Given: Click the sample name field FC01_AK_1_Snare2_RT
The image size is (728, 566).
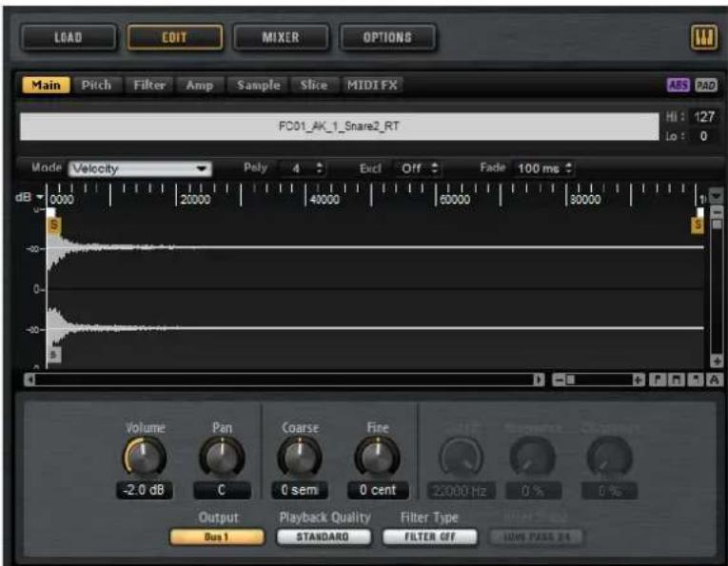Looking at the screenshot, I should (339, 127).
